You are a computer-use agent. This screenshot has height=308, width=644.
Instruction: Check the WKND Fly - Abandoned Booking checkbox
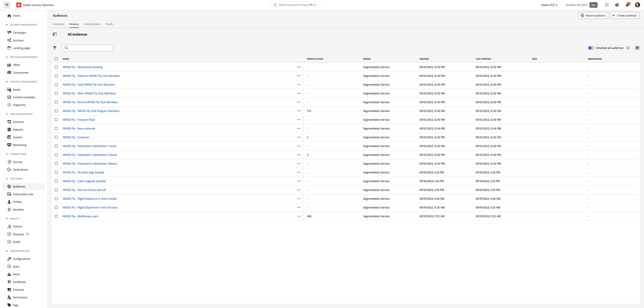56,67
